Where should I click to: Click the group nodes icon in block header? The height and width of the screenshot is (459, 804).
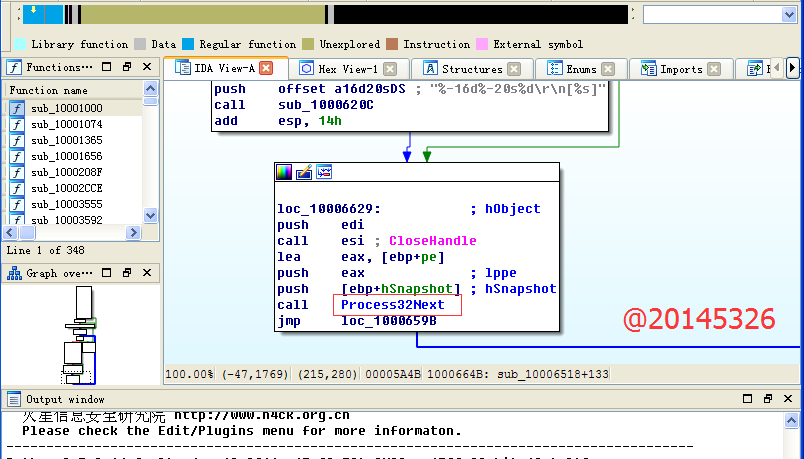pyautogui.click(x=324, y=172)
